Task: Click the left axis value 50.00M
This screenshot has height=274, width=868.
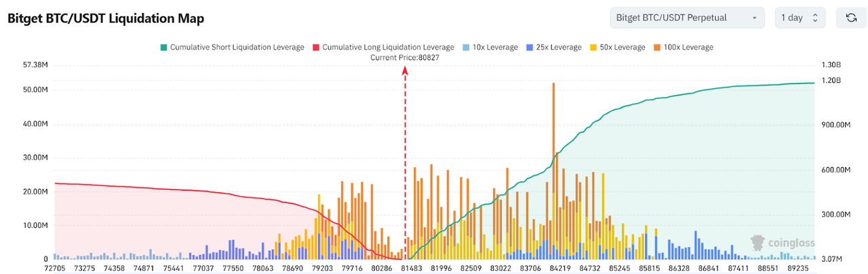Action: coord(35,90)
